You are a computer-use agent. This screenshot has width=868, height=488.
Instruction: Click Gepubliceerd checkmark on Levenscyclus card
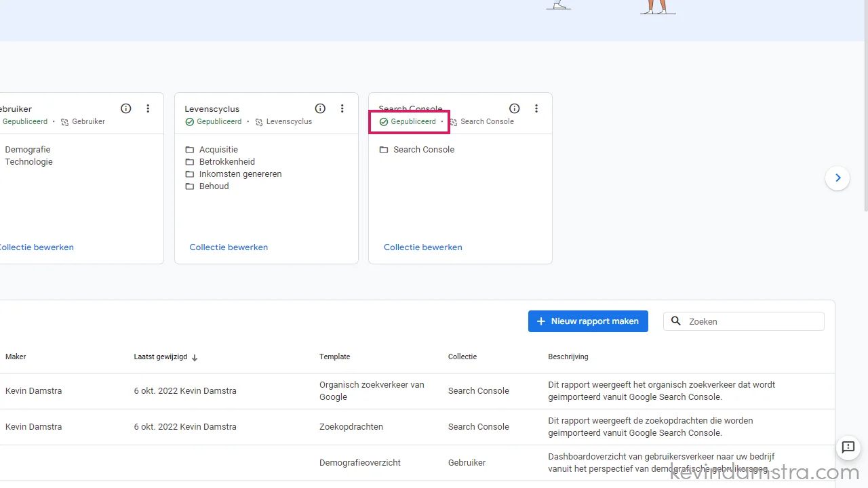pos(189,122)
